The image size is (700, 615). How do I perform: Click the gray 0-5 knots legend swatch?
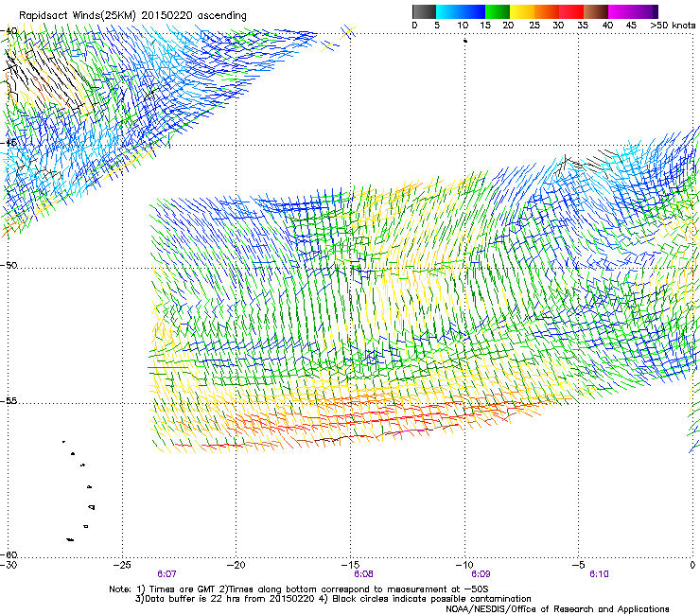(x=424, y=11)
